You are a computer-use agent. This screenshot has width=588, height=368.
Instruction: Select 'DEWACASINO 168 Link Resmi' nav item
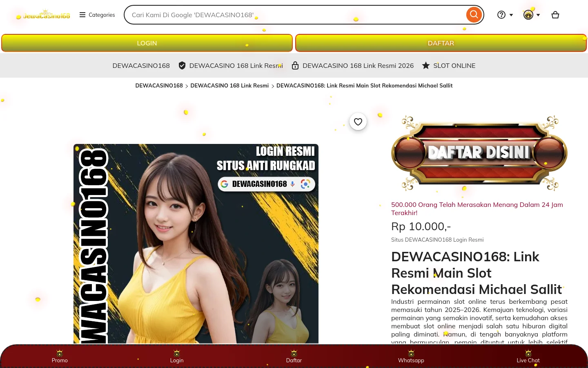[236, 65]
